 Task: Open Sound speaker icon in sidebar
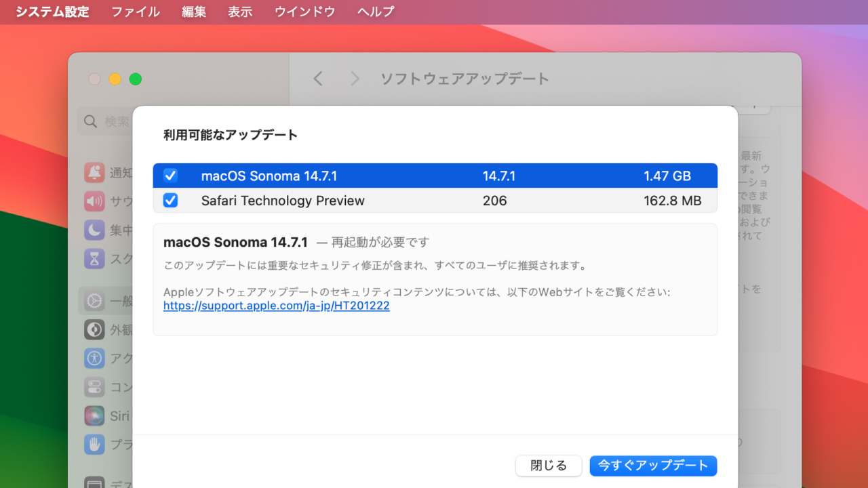[x=94, y=201]
